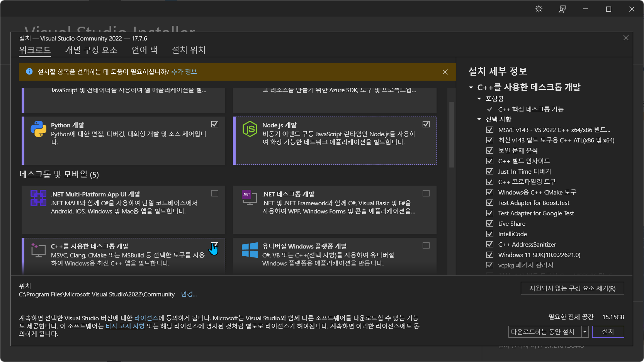Screen dimensions: 644x362
Task: Uncheck Test Adapter for Google Test
Action: 490,213
